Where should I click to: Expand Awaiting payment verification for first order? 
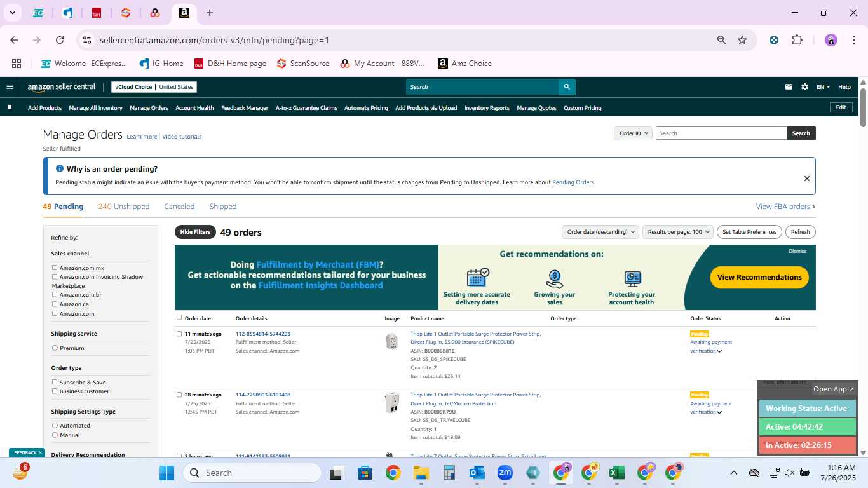719,351
